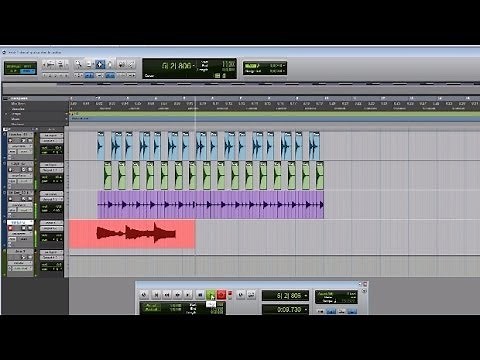
Task: Mute the first blue-clip track
Action: tap(30, 141)
